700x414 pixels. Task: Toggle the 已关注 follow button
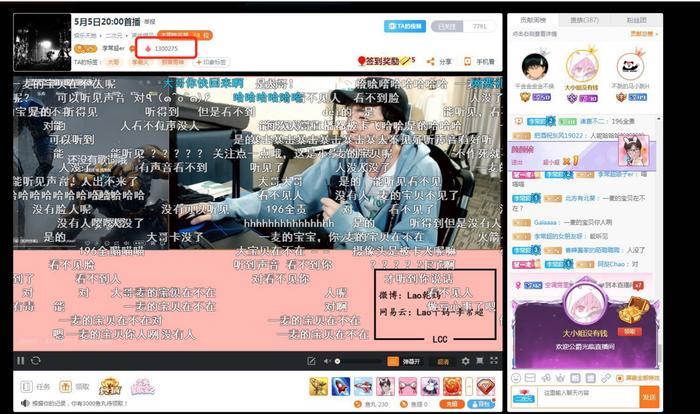point(447,27)
